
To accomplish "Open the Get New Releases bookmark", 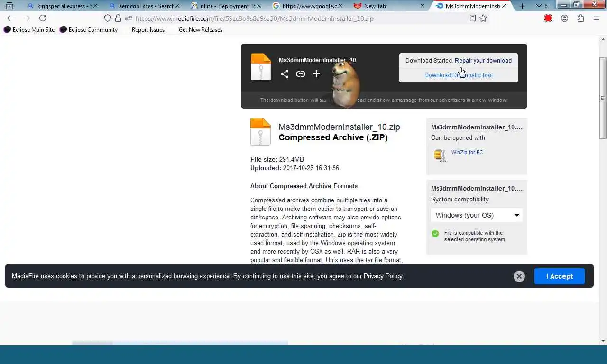I will 200,29.
